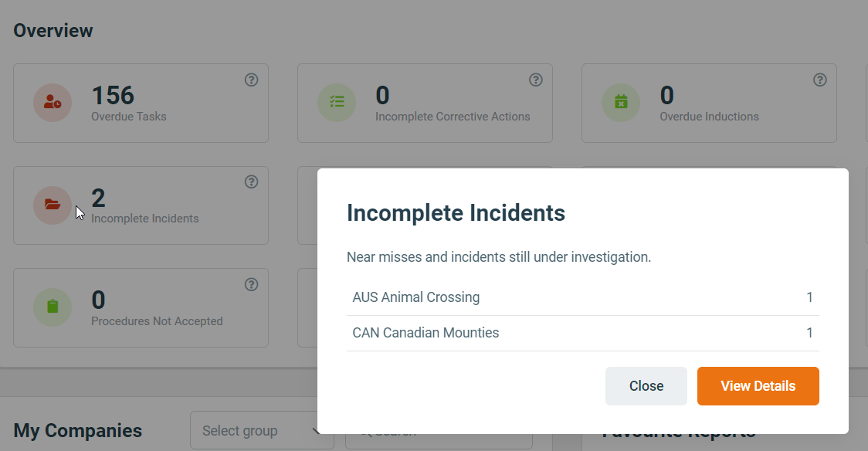Screen dimensions: 868x451
Task: Open the help icon on Procedures Not Accepted tile
Action: [x=251, y=284]
